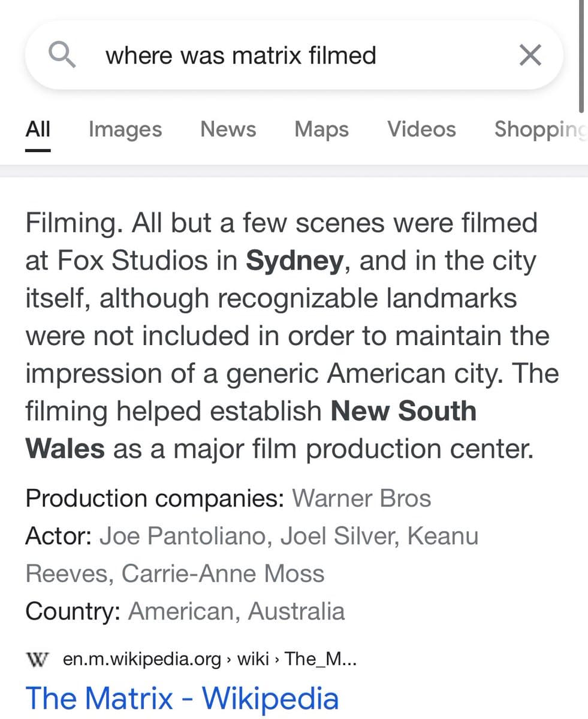Clear the search query with the X icon
The height and width of the screenshot is (719, 588).
530,55
